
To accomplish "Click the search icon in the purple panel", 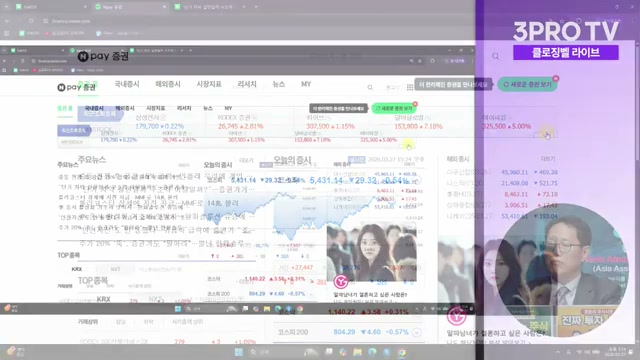I will pyautogui.click(x=495, y=56).
